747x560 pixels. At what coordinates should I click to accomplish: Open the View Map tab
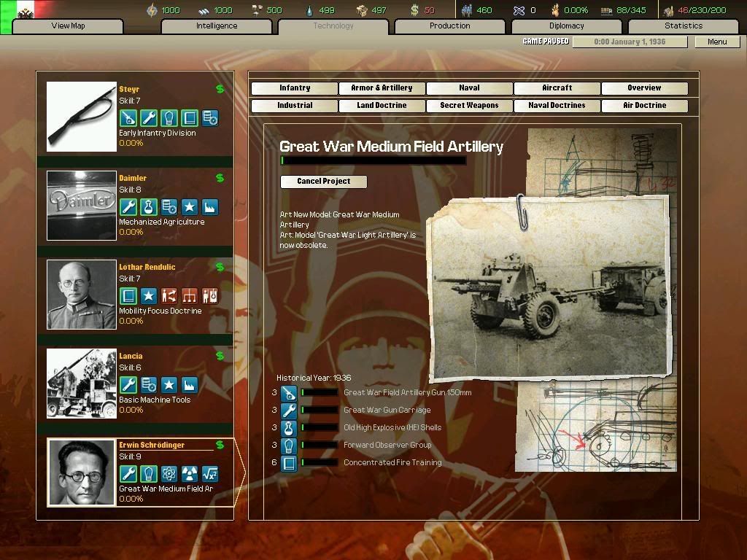[x=68, y=26]
